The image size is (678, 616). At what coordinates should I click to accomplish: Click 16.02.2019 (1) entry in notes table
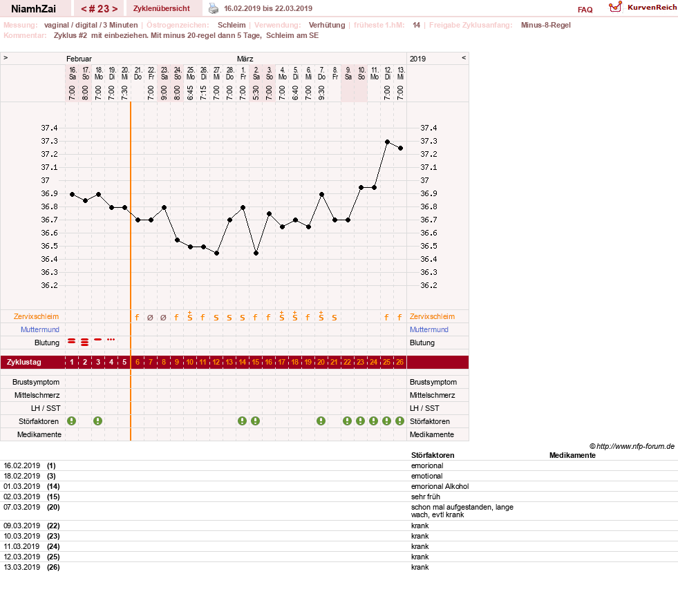pos(30,465)
